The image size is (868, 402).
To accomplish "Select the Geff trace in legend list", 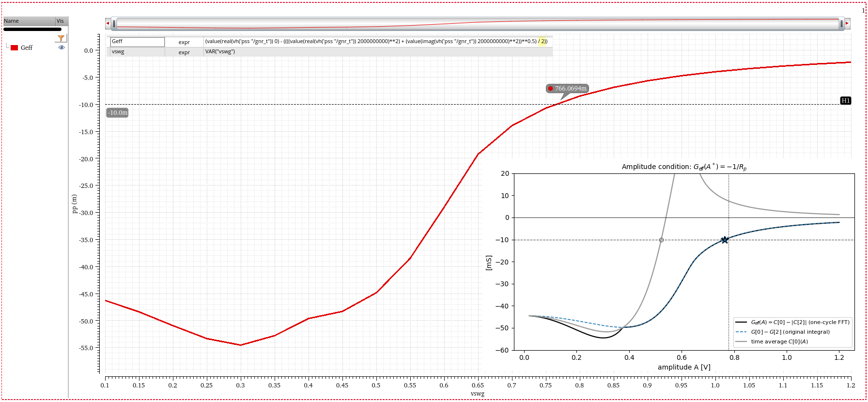I will point(27,47).
